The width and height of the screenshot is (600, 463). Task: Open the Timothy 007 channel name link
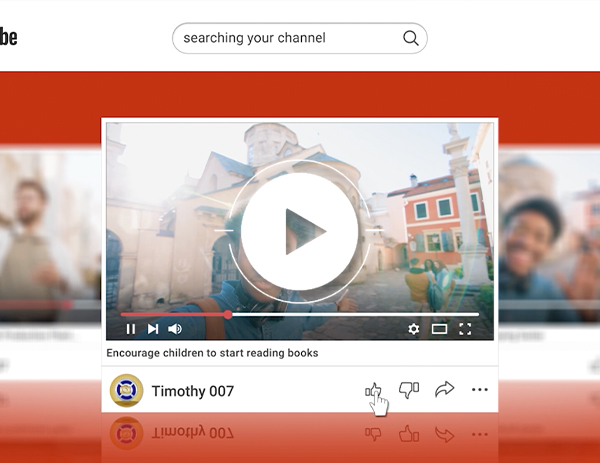[x=193, y=391]
